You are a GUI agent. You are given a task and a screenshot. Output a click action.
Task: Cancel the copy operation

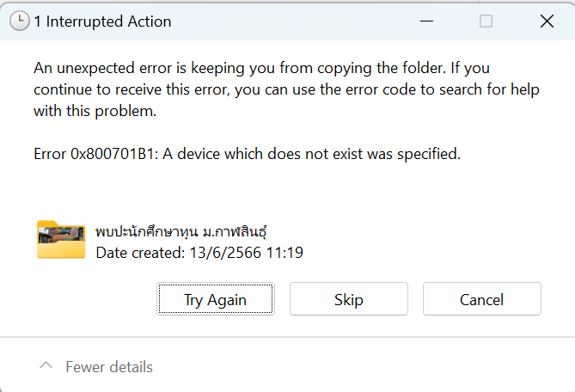[x=482, y=299]
